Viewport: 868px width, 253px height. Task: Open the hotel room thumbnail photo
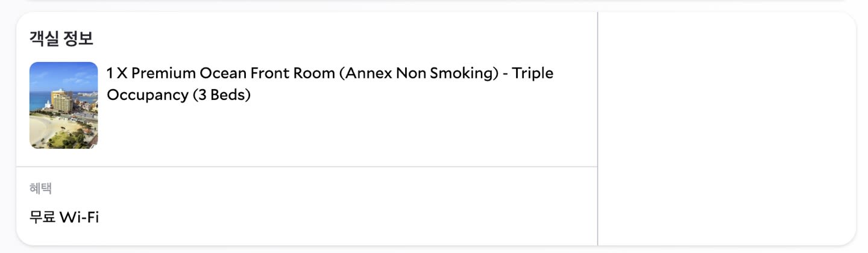[63, 105]
